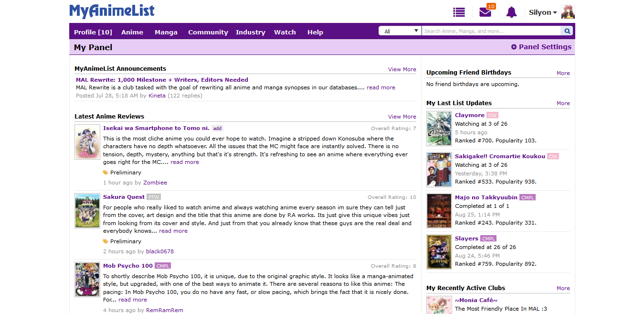644x314 pixels.
Task: Open the ~Monia Café~ club link
Action: pos(476,300)
